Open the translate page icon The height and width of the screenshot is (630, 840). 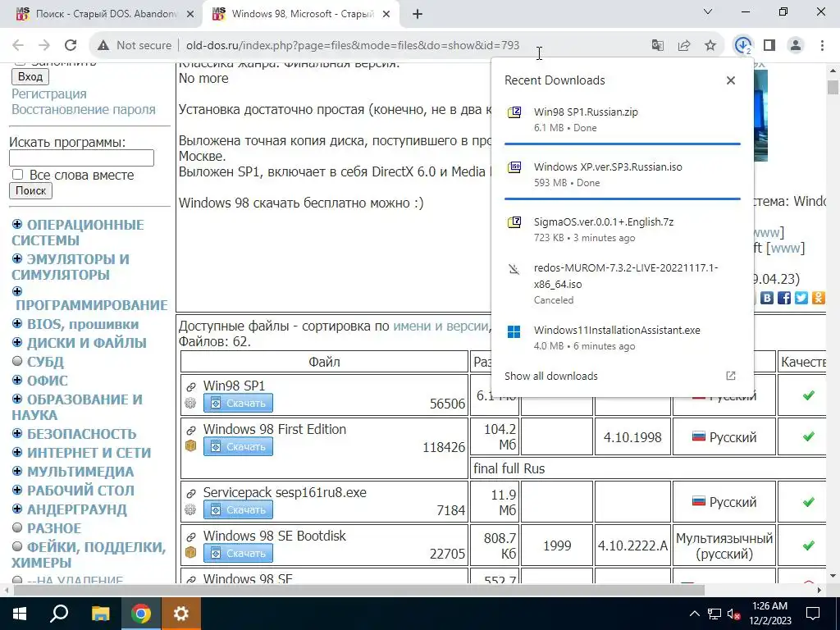657,46
